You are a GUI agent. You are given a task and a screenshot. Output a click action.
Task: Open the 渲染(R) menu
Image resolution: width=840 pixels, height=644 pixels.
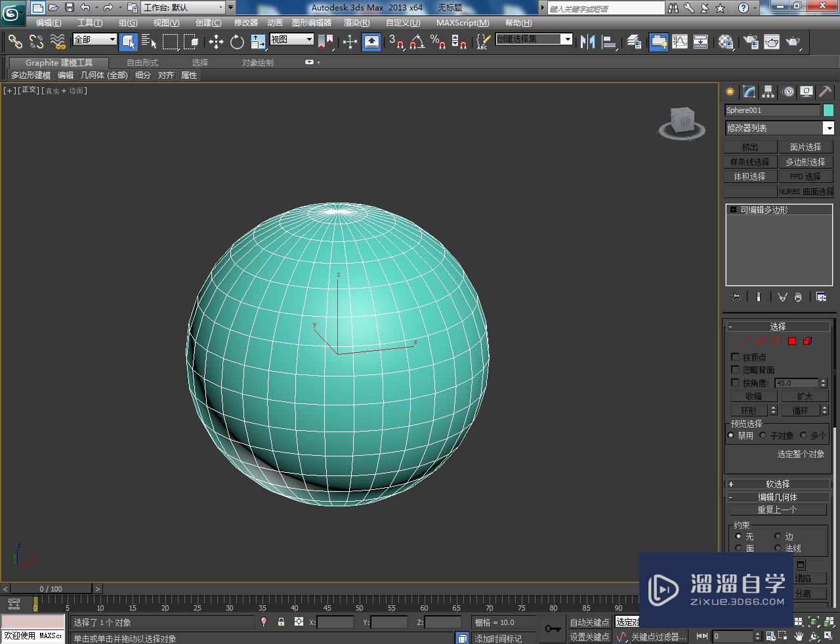click(356, 22)
